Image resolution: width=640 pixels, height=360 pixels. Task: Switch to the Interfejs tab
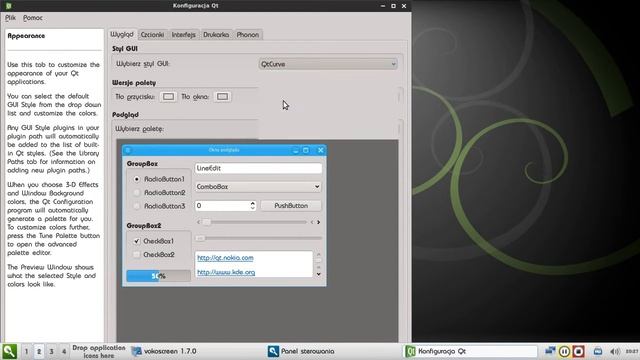click(x=183, y=35)
